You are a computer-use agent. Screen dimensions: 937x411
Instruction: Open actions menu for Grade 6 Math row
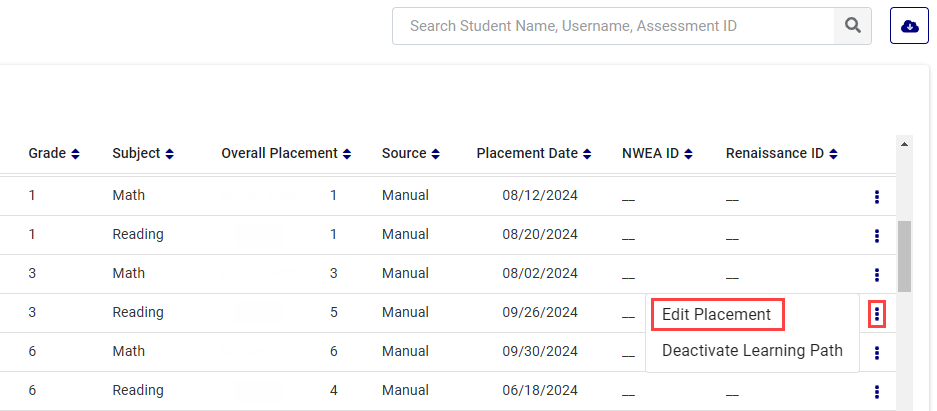click(x=877, y=353)
